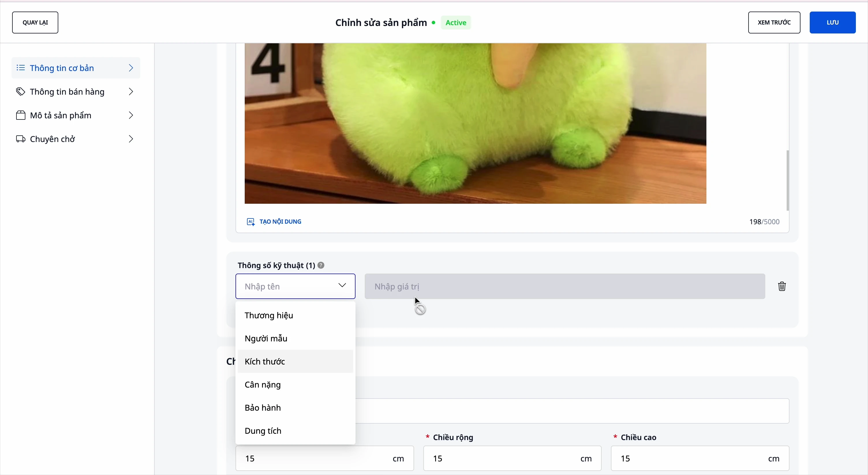Viewport: 868px width, 475px height.
Task: Click the box icon beside Mô tả sản phẩm
Action: click(x=20, y=115)
